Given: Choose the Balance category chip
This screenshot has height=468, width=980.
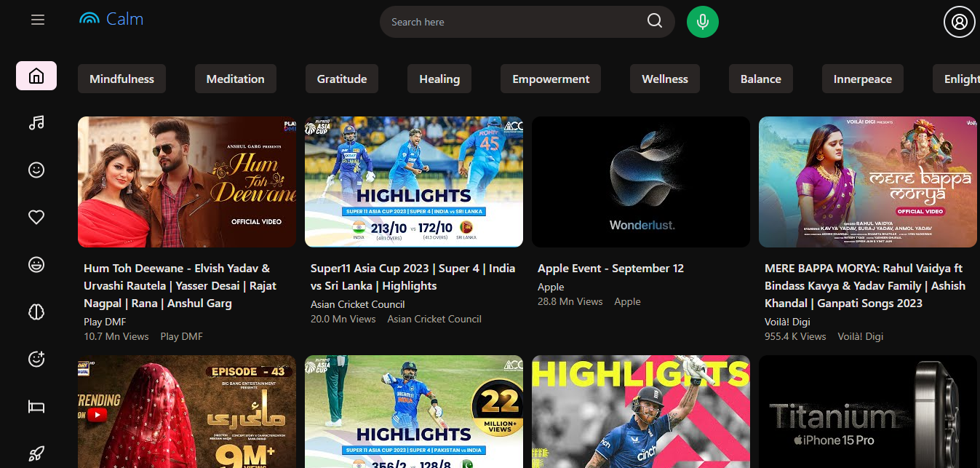Looking at the screenshot, I should (761, 79).
